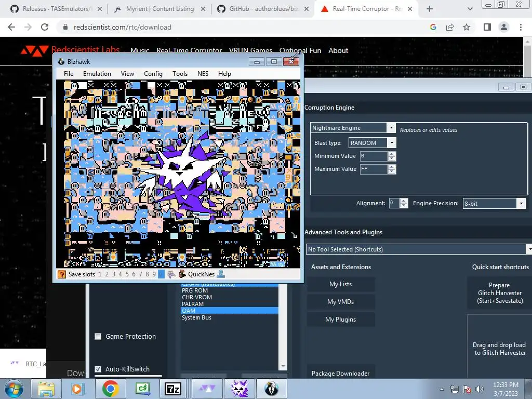Viewport: 532px width, 399px height.
Task: Select save slot 4 in Bizhawk
Action: tap(120, 274)
